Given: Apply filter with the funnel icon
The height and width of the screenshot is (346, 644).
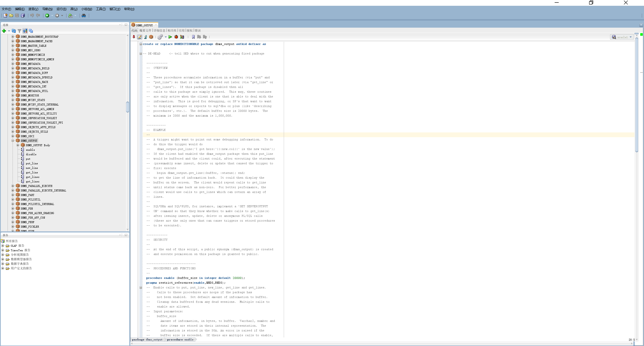Looking at the screenshot, I should point(19,31).
